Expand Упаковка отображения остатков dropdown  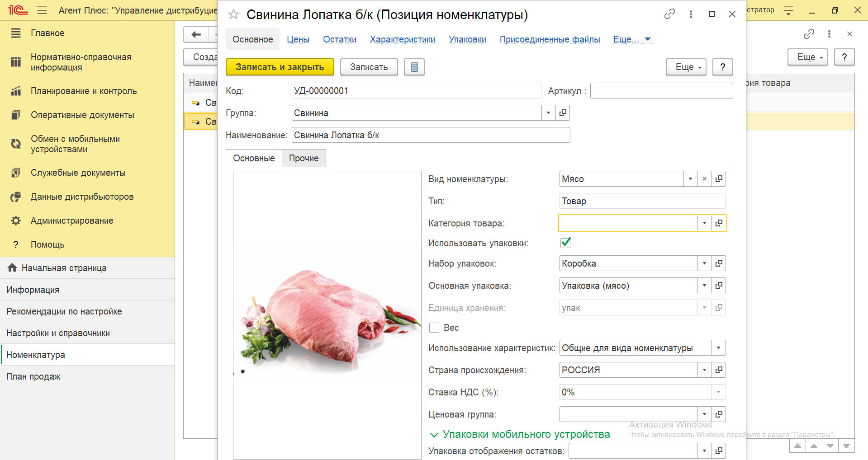pyautogui.click(x=704, y=451)
